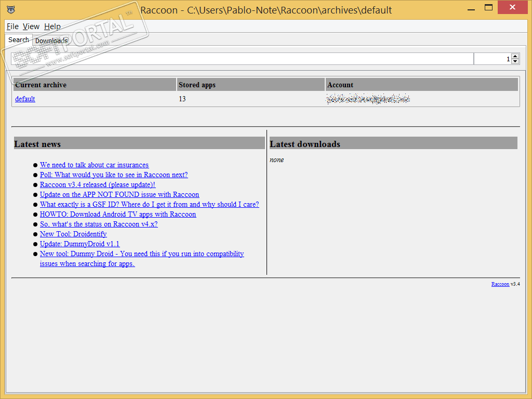
Task: Open 'Raccoon v3.4 released (please update)!' news
Action: pos(97,184)
